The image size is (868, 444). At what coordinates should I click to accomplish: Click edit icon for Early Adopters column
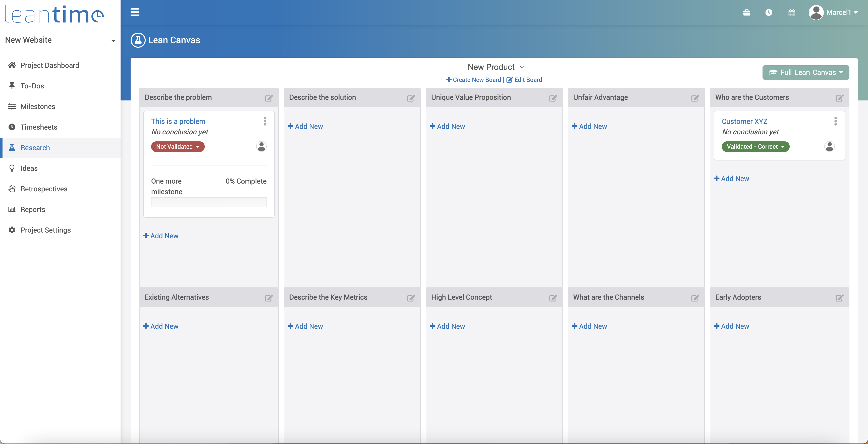tap(839, 298)
